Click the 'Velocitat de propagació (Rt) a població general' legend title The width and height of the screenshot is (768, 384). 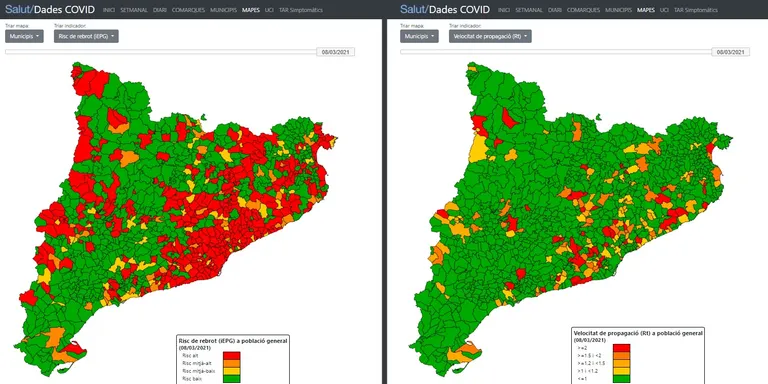pyautogui.click(x=638, y=333)
